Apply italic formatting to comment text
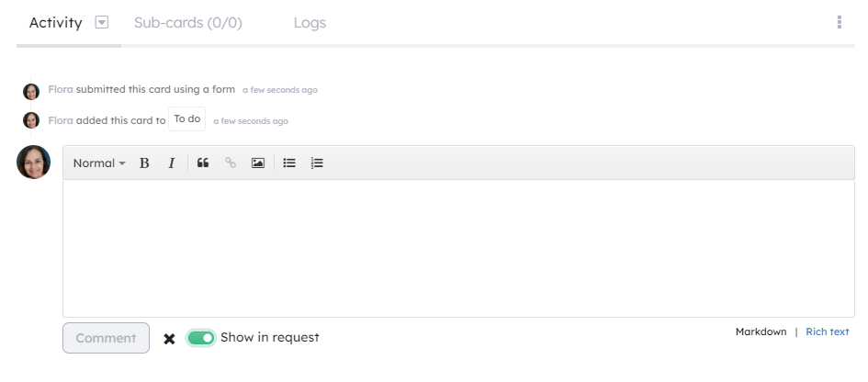868x382 pixels. (x=172, y=163)
